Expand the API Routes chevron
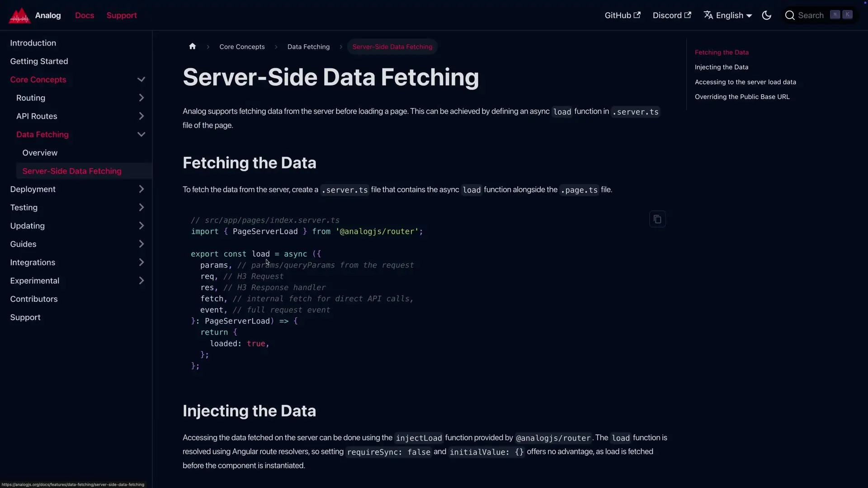This screenshot has width=868, height=488. pyautogui.click(x=141, y=116)
